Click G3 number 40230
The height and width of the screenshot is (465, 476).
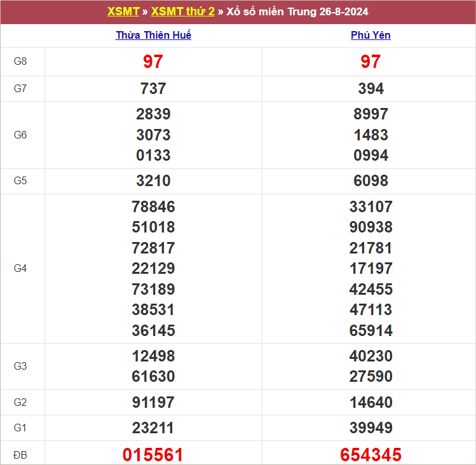tap(371, 356)
